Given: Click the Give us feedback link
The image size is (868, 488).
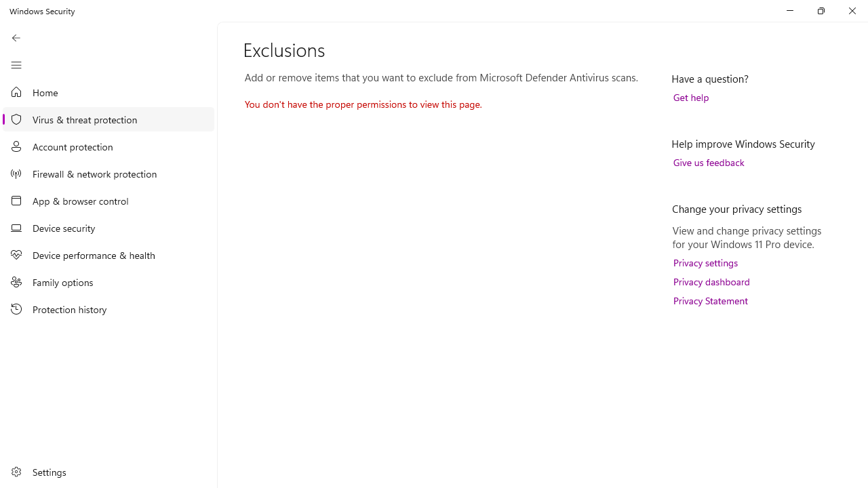Looking at the screenshot, I should point(709,163).
